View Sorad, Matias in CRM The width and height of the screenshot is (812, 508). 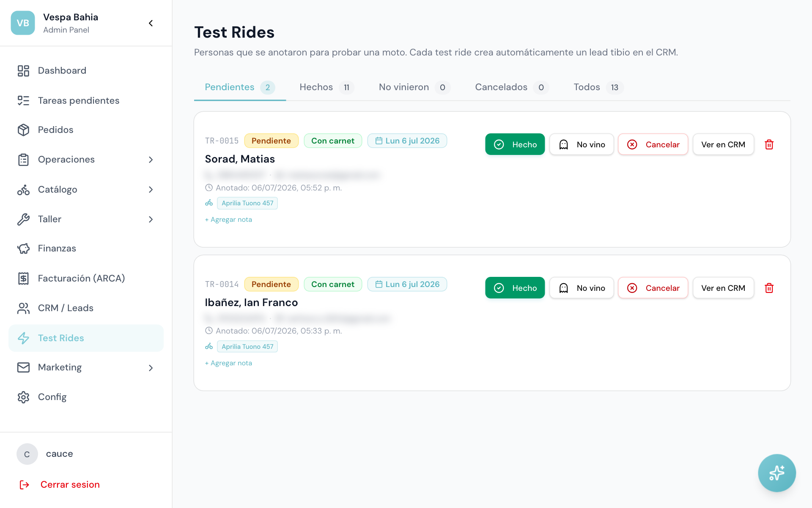coord(723,144)
